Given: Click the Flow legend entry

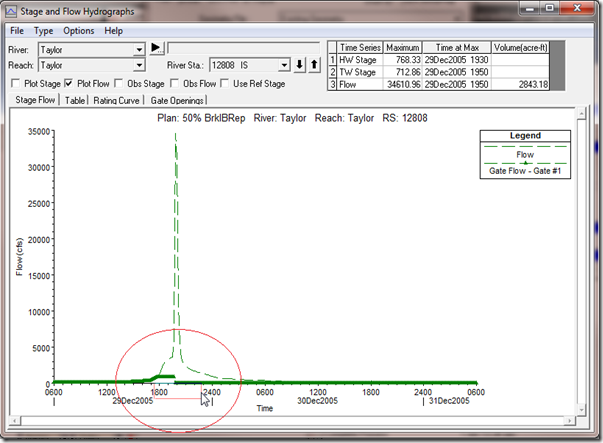Looking at the screenshot, I should [x=525, y=155].
